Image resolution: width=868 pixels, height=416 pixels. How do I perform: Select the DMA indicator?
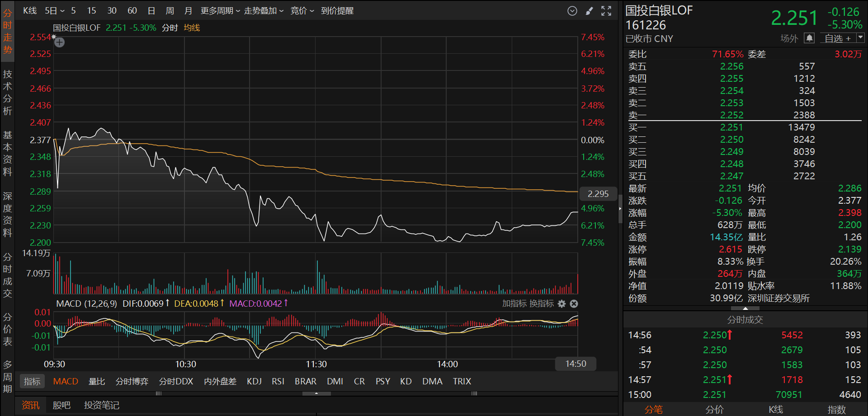(433, 381)
